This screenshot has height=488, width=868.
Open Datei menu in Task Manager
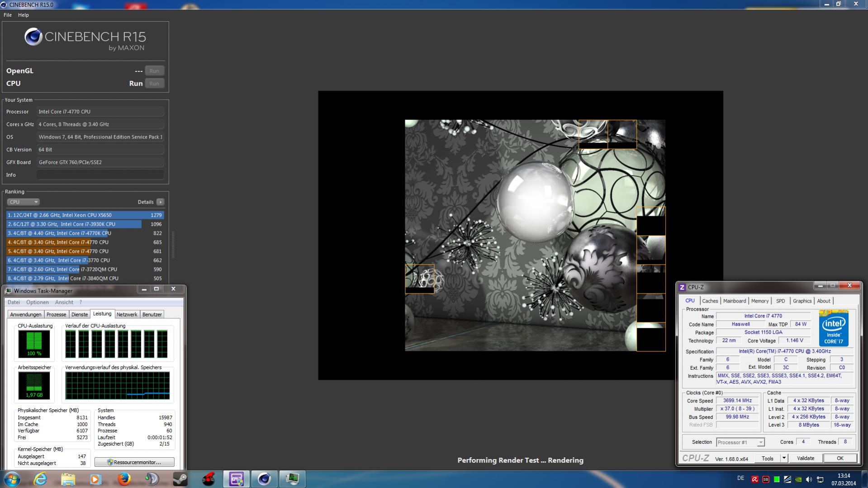click(14, 302)
